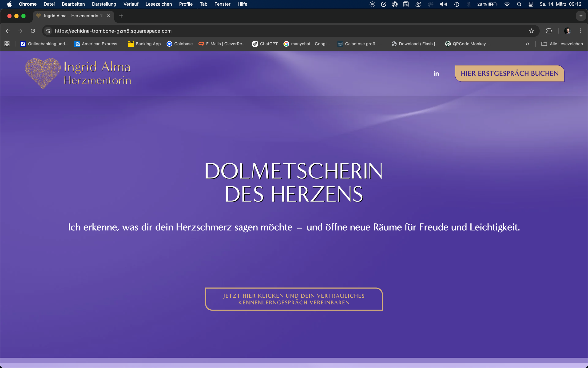
Task: Open the LinkedIn icon link
Action: point(436,73)
